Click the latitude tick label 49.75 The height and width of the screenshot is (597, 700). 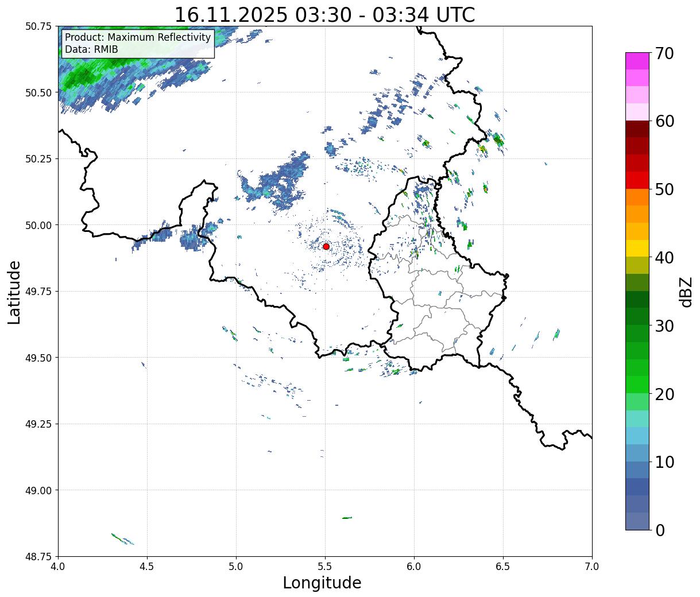tap(38, 292)
